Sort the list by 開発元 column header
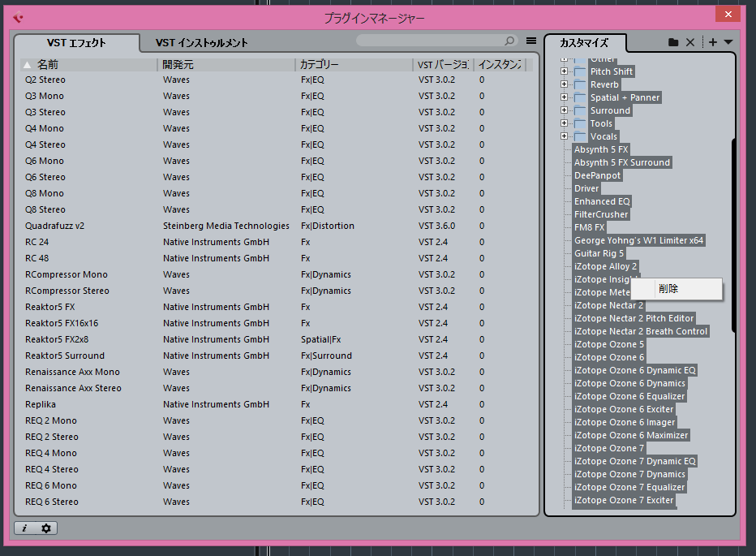 pos(178,64)
